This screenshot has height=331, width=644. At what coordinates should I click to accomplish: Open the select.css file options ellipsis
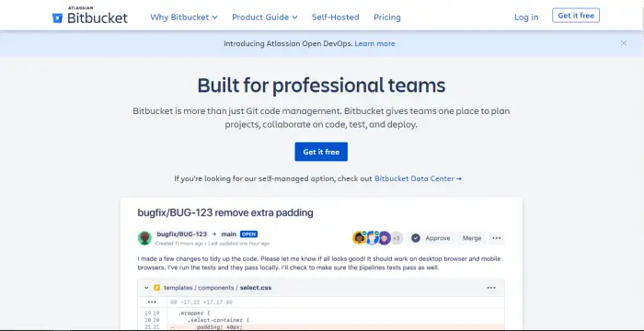tap(491, 288)
